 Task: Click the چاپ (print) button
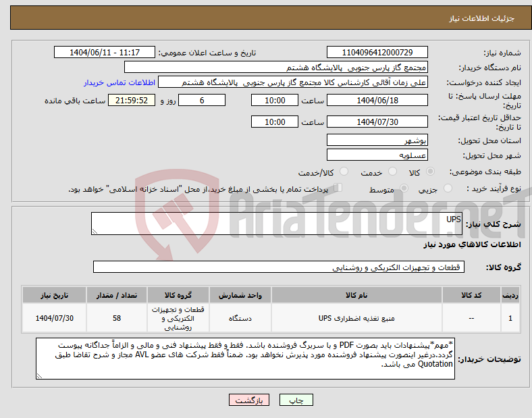(x=296, y=400)
